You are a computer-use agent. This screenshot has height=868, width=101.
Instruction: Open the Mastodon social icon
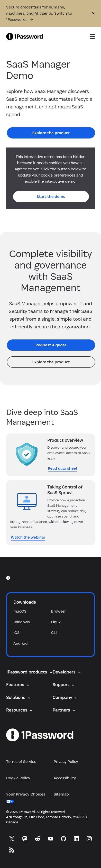25,839
